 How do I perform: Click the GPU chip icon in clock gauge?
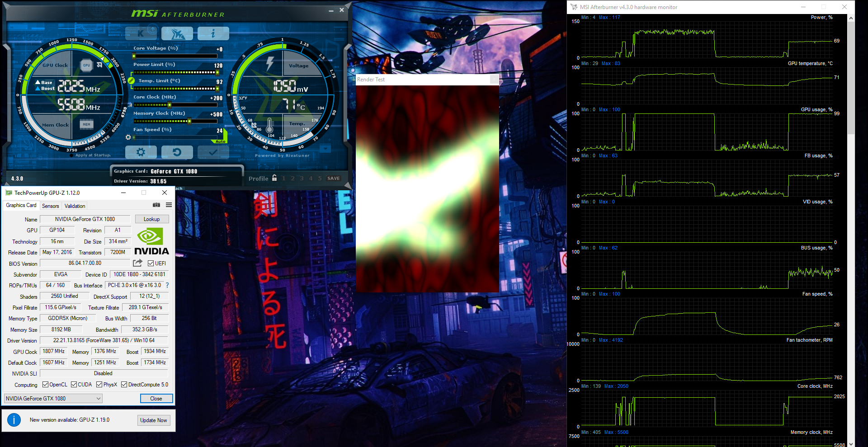(x=86, y=65)
